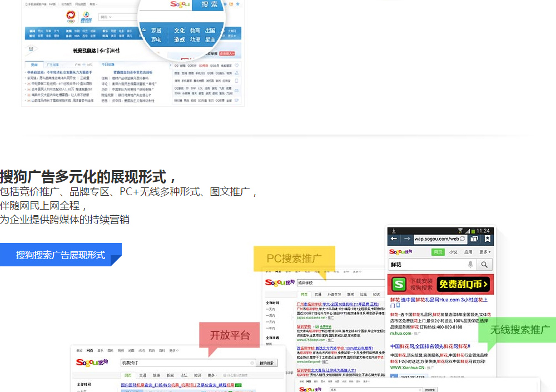The image size is (556, 392).
Task: Open the 更多 dropdown on mobile page
Action: pyautogui.click(x=485, y=252)
